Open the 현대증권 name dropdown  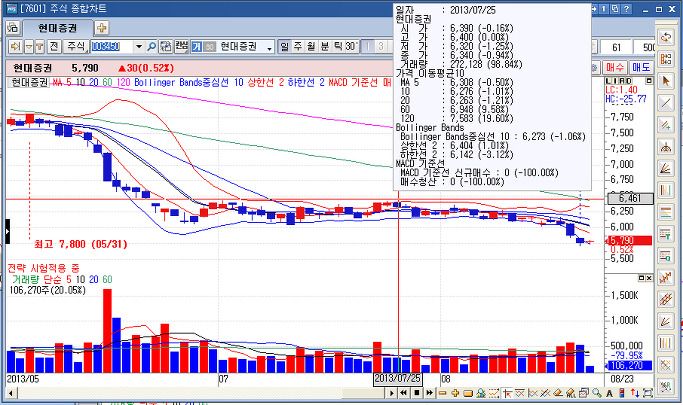pos(269,47)
